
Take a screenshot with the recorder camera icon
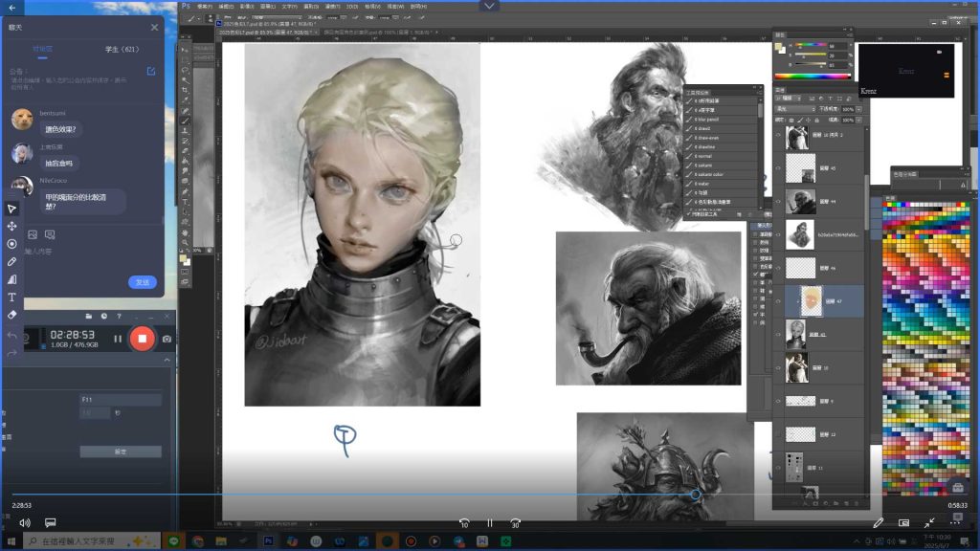167,339
